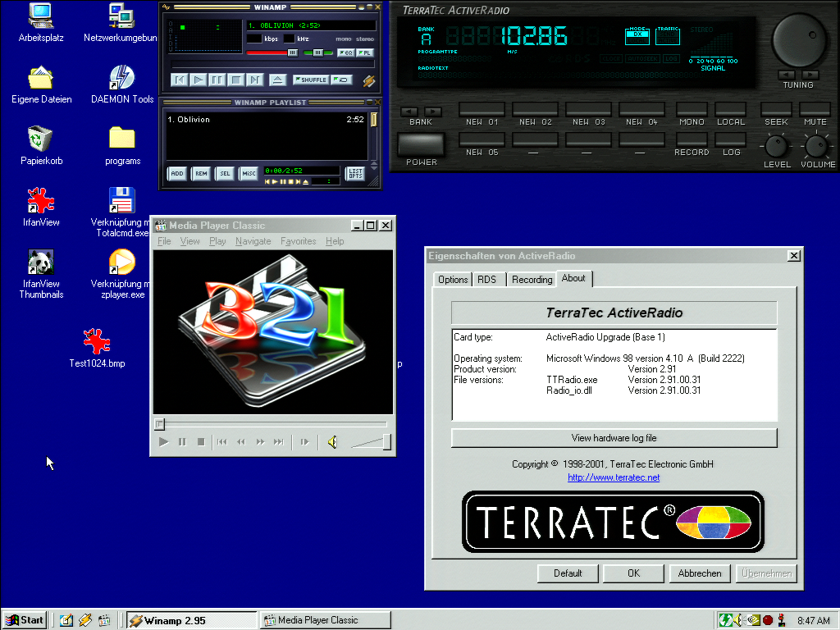
Task: Open the REM menu in Winamp Playlist
Action: click(201, 174)
